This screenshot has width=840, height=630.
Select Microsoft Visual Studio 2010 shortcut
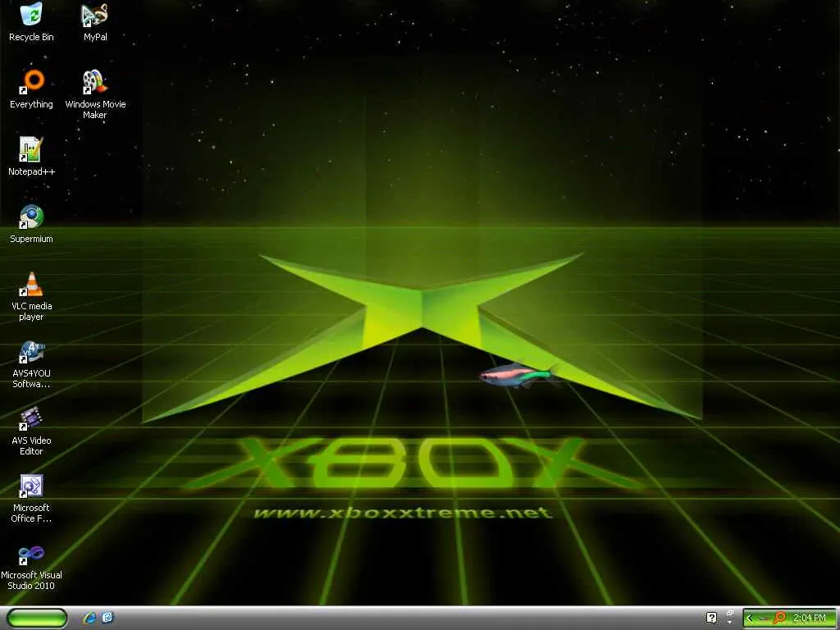click(31, 566)
